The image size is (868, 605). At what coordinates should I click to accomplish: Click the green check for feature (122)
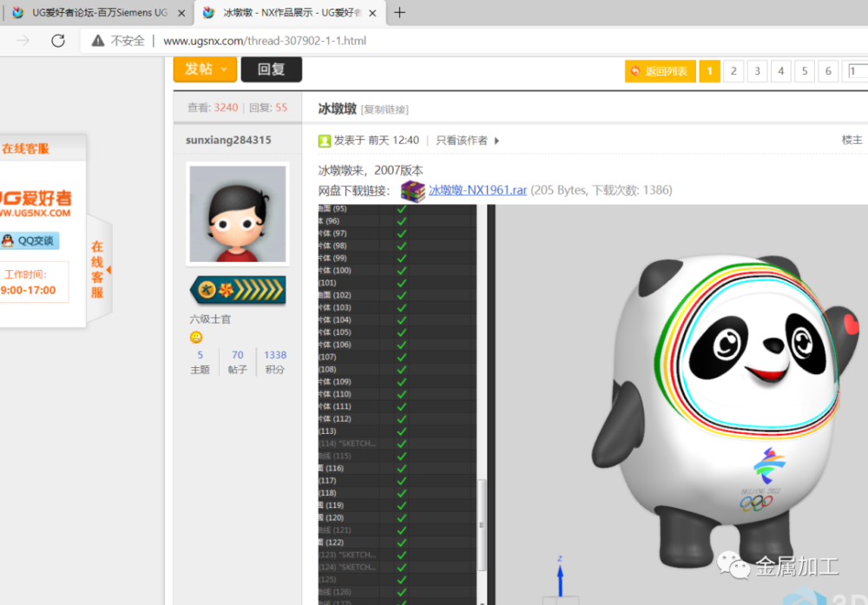pos(402,543)
